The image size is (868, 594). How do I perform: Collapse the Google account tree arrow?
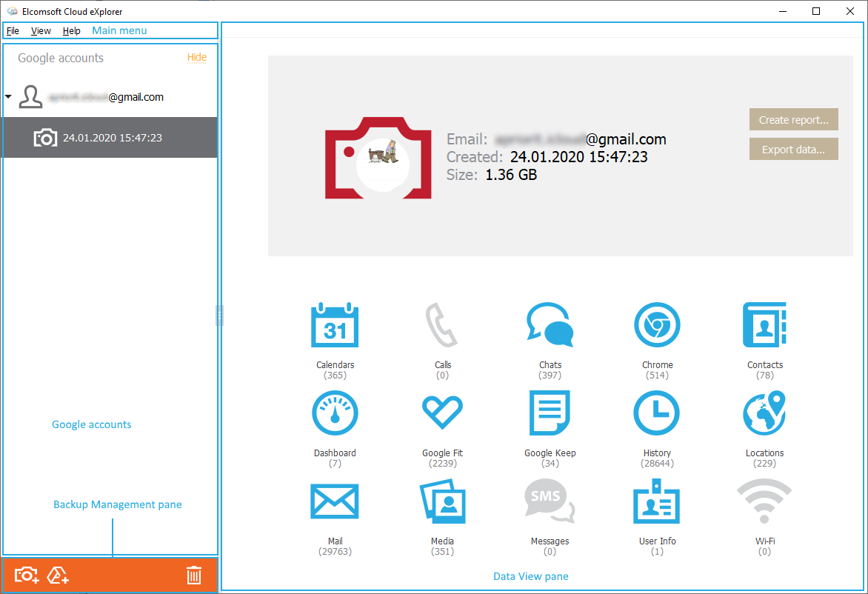pos(8,97)
